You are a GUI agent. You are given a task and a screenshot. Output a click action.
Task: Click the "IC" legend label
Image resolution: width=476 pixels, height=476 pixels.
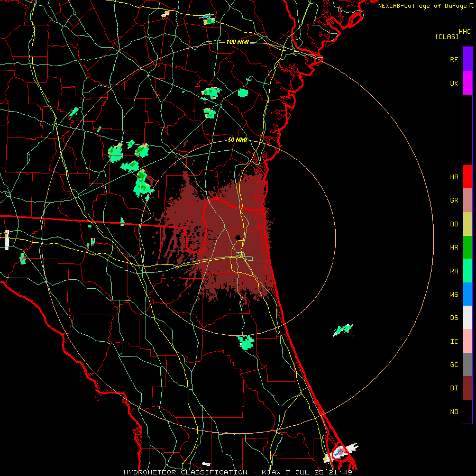point(454,342)
